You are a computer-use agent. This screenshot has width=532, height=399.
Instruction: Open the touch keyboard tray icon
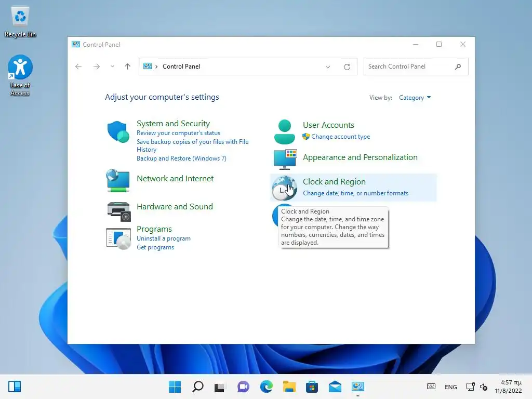431,387
